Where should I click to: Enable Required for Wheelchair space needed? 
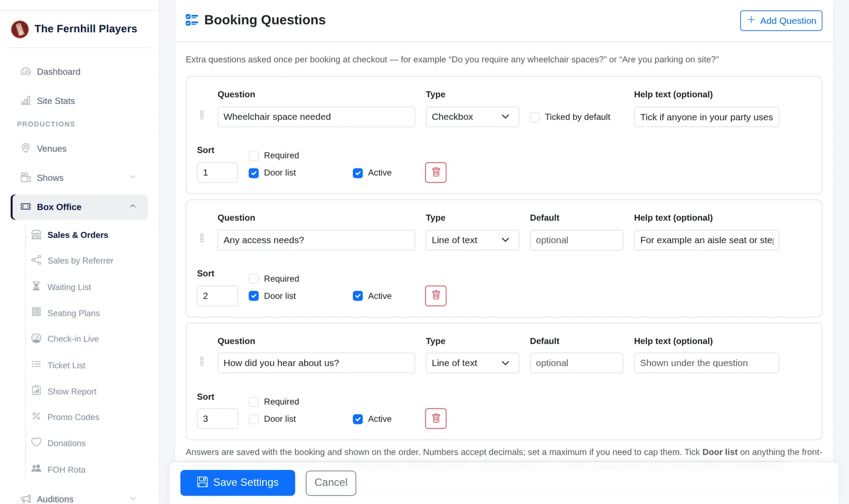[x=254, y=155]
